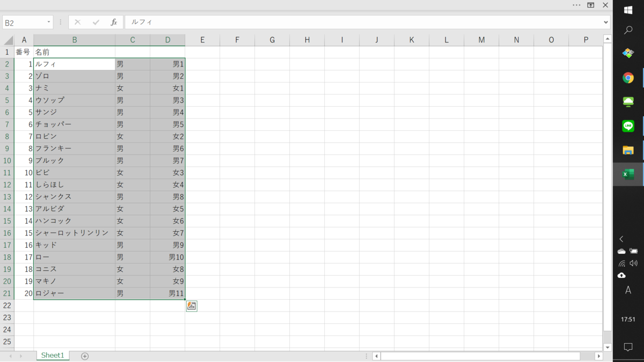Select the cell containing シャーロットリンリン
This screenshot has width=644, height=362.
tap(74, 233)
